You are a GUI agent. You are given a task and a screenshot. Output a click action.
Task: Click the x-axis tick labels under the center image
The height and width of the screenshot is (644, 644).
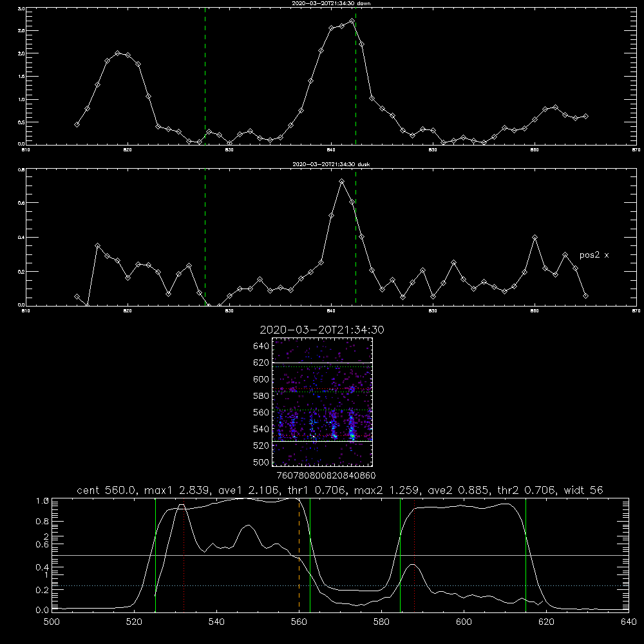click(x=326, y=476)
